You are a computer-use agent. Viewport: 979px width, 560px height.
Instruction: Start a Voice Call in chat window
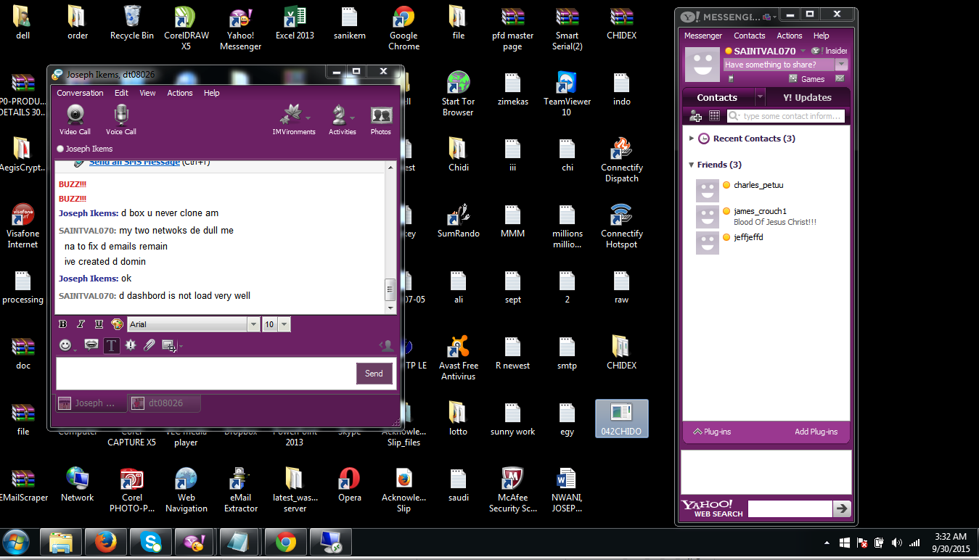tap(120, 120)
